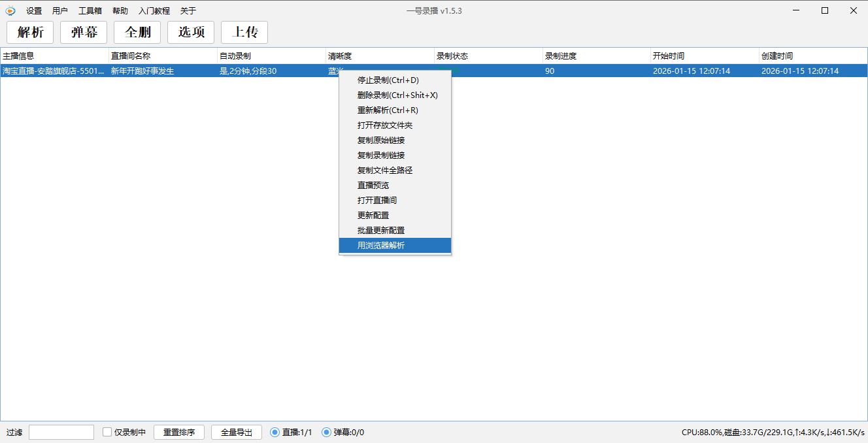This screenshot has width=868, height=443.
Task: Open the 解析 (Parse) toolbar button
Action: click(29, 32)
